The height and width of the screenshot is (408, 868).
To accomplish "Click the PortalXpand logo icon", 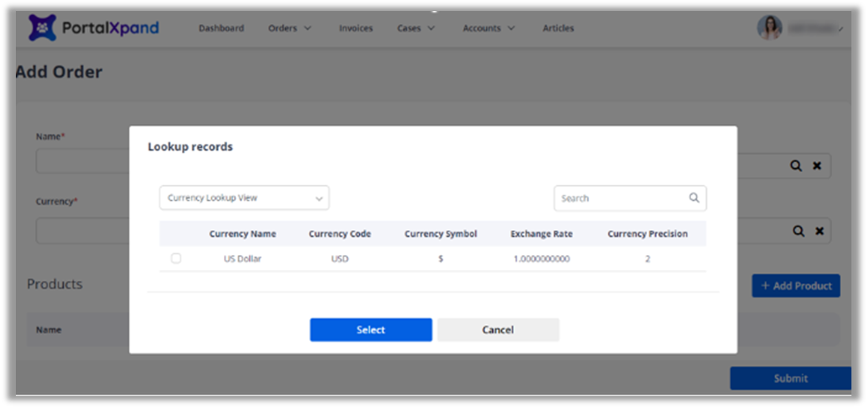I will click(x=43, y=28).
